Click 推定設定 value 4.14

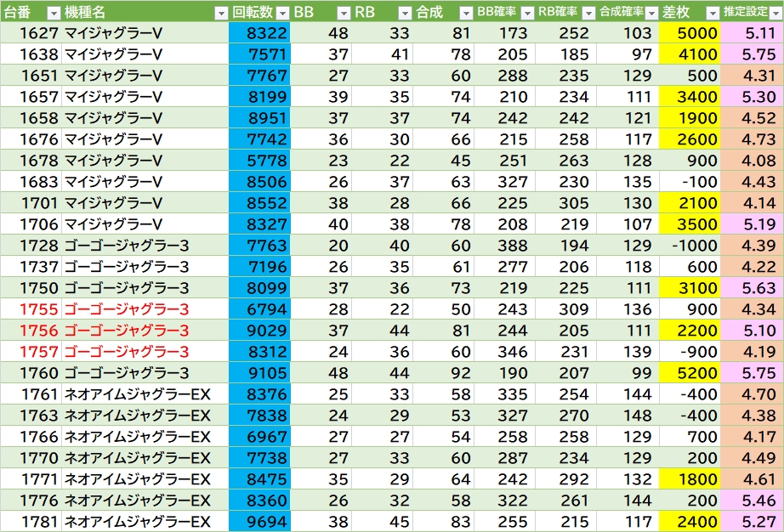[752, 203]
